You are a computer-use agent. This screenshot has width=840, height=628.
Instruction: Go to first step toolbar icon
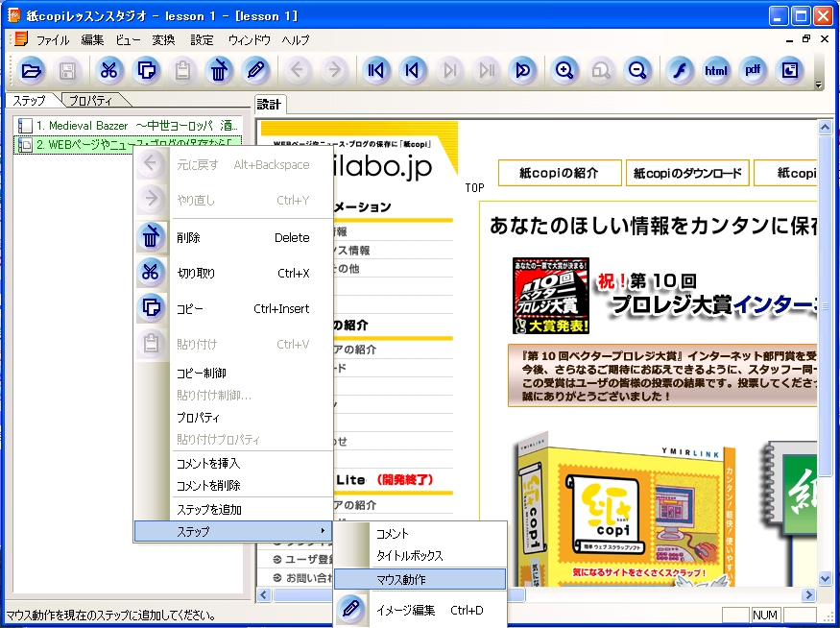pyautogui.click(x=376, y=70)
